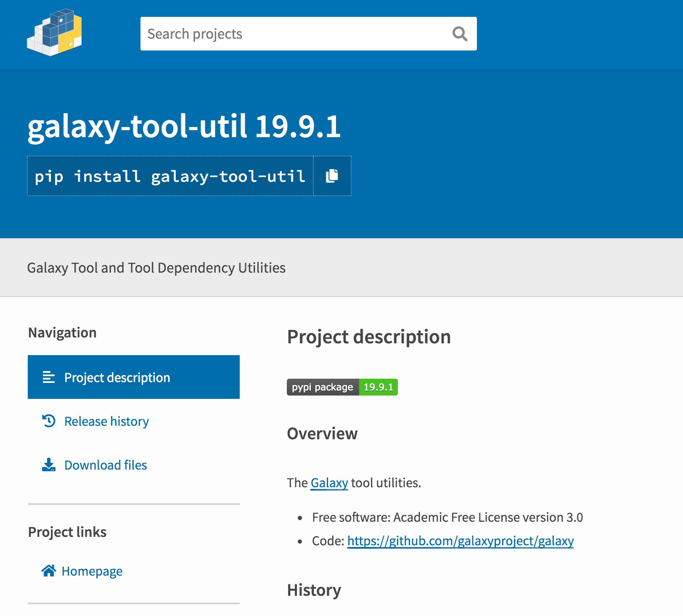
Task: Switch to Download files section
Action: [105, 465]
